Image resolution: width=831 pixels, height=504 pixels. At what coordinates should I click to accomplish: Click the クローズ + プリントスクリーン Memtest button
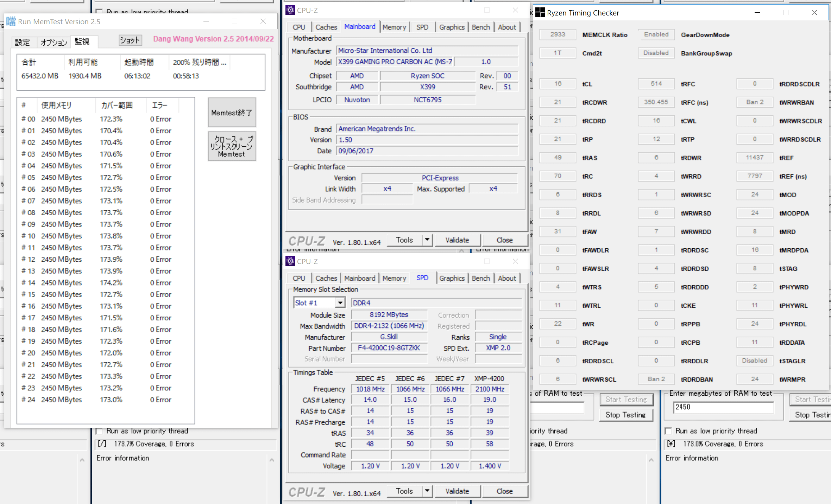tap(232, 146)
